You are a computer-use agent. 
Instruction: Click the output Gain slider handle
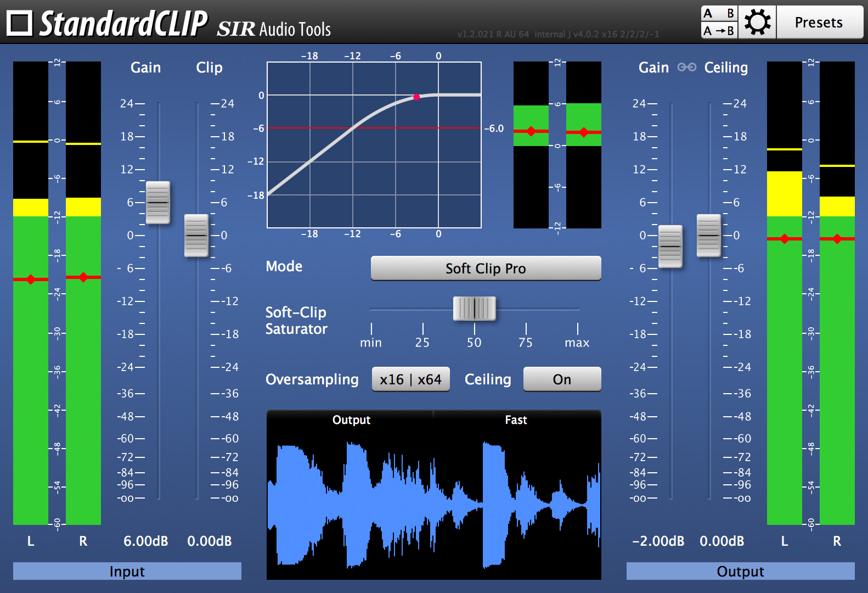point(670,247)
